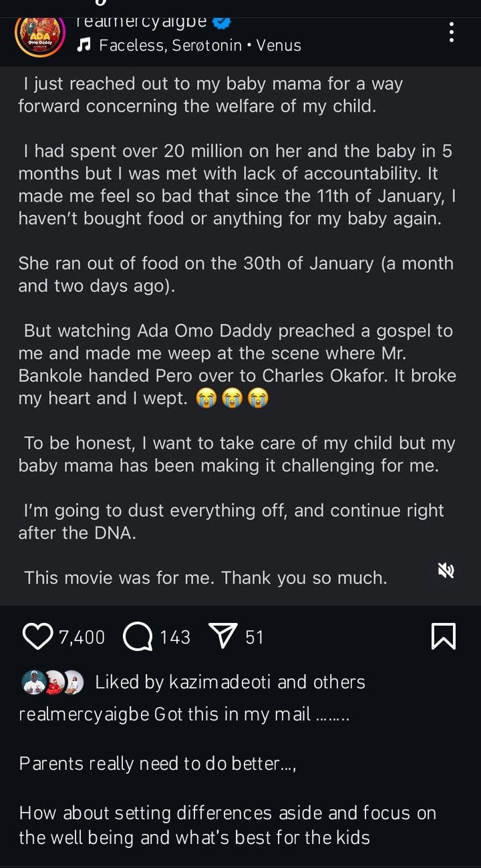The image size is (481, 868).
Task: Open realmercyaigbe profile from the header username
Action: click(142, 22)
